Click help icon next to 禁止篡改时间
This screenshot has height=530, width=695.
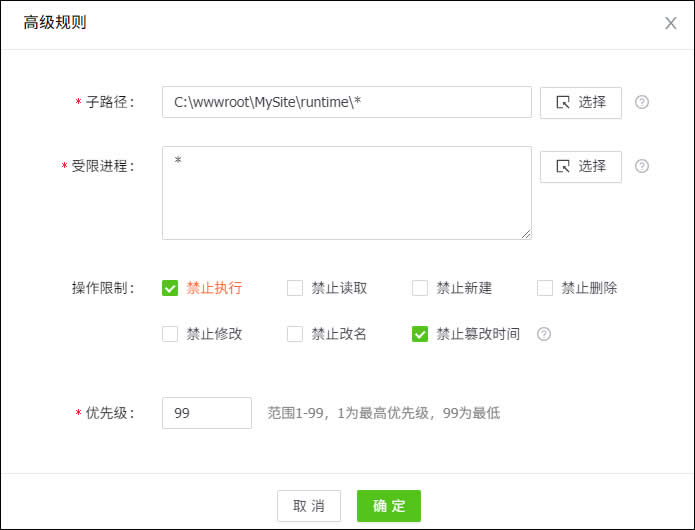click(x=544, y=334)
